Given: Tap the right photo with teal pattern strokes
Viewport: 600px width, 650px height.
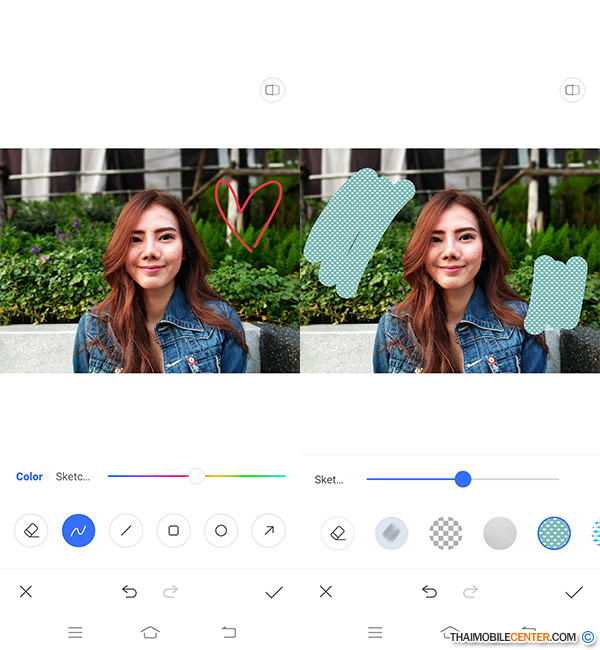Looking at the screenshot, I should coord(450,261).
